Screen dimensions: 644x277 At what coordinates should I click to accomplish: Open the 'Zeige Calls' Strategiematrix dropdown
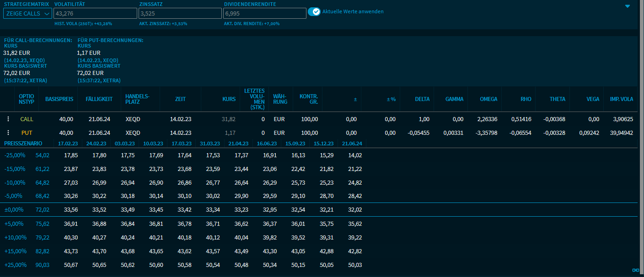point(27,13)
